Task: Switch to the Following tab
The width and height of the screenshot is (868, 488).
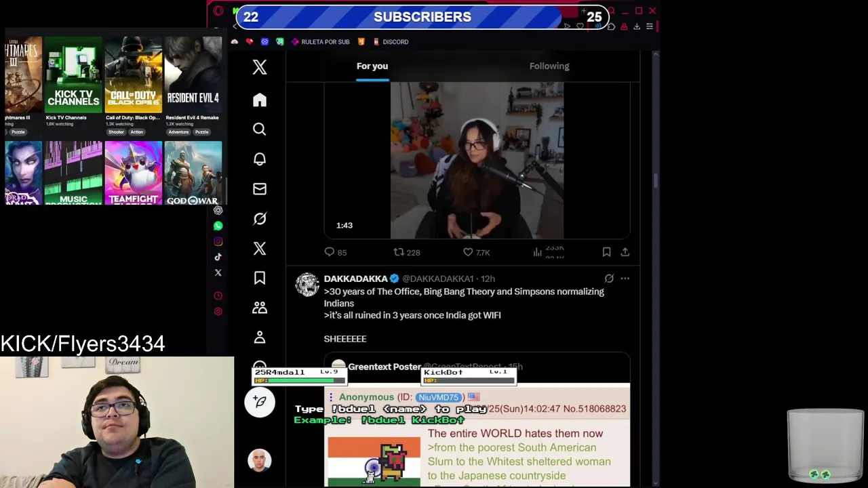Action: click(x=549, y=66)
